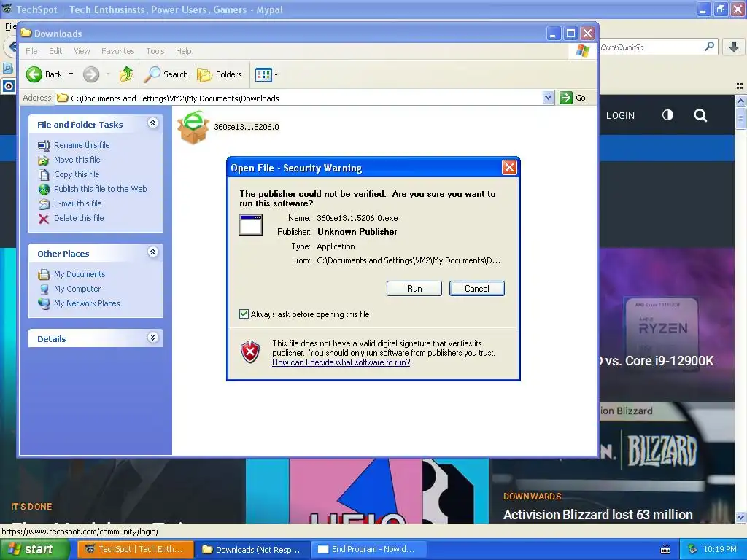Click the Rename this file link
This screenshot has width=747, height=560.
pyautogui.click(x=82, y=145)
